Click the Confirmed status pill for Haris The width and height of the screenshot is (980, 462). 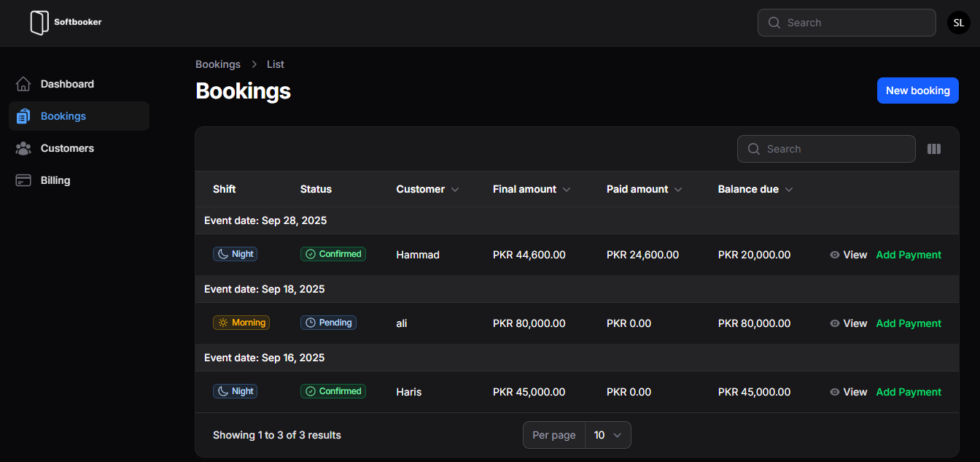[333, 390]
